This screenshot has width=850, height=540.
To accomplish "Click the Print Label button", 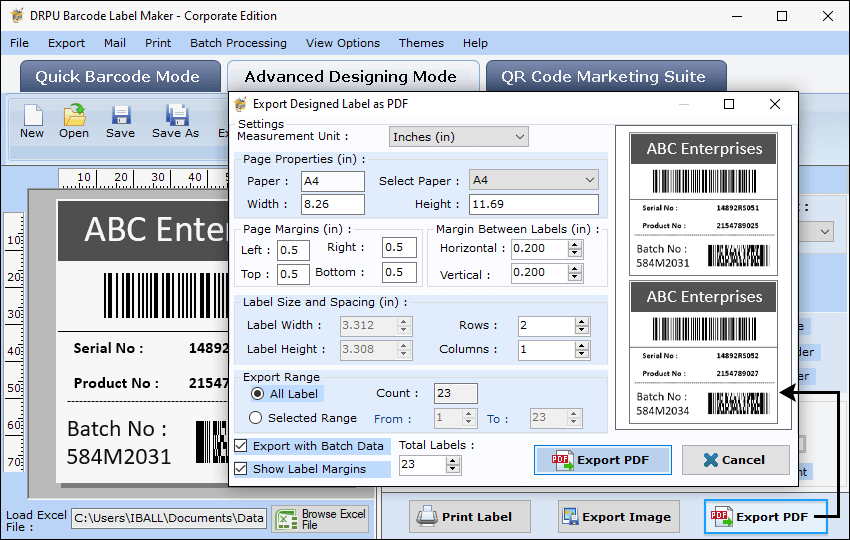I will (469, 517).
